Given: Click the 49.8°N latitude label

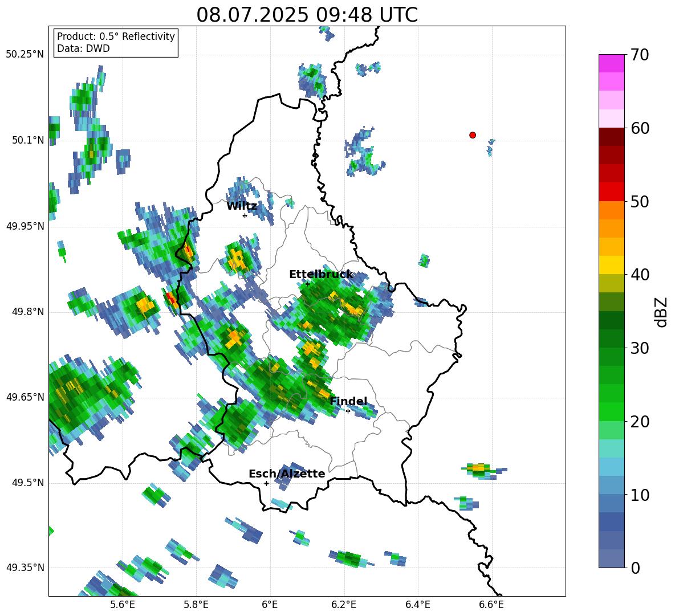Looking at the screenshot, I should pos(27,312).
